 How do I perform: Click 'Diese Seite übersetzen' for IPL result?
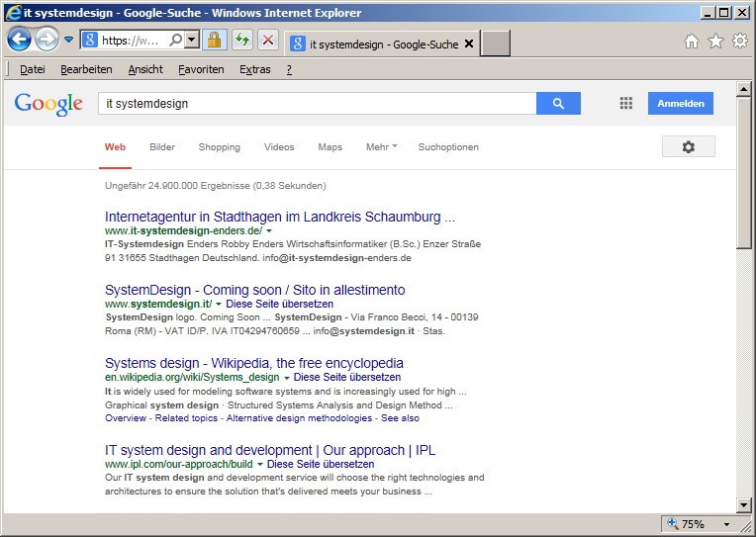coord(321,464)
